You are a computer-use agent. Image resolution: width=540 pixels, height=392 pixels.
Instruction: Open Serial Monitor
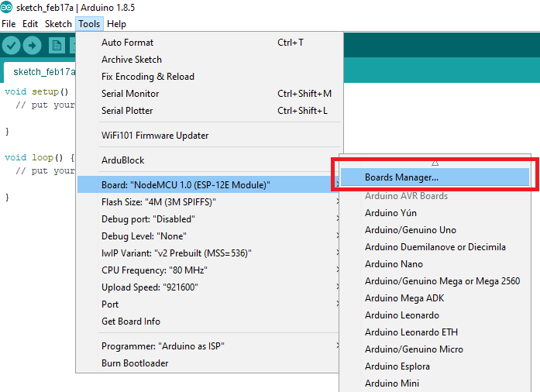[210, 94]
